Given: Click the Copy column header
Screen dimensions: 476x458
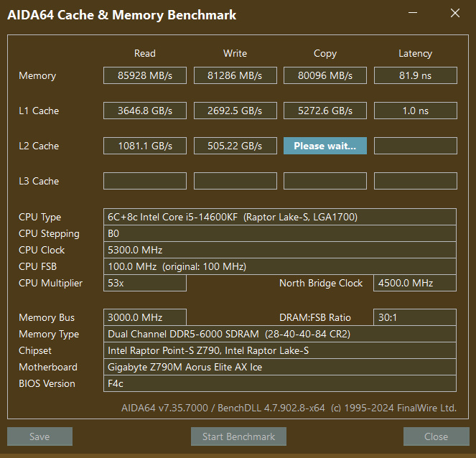Looking at the screenshot, I should pyautogui.click(x=325, y=54).
